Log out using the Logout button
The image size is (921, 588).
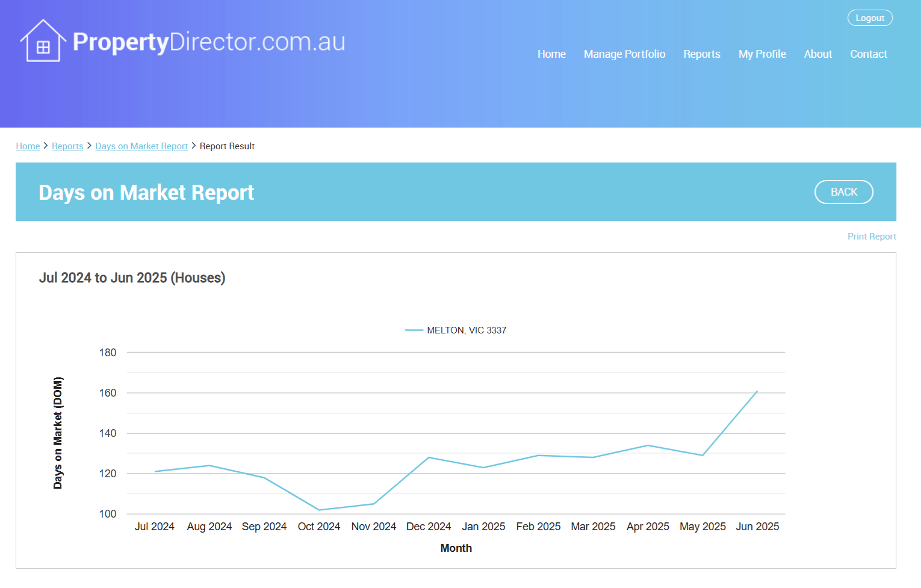pyautogui.click(x=870, y=18)
